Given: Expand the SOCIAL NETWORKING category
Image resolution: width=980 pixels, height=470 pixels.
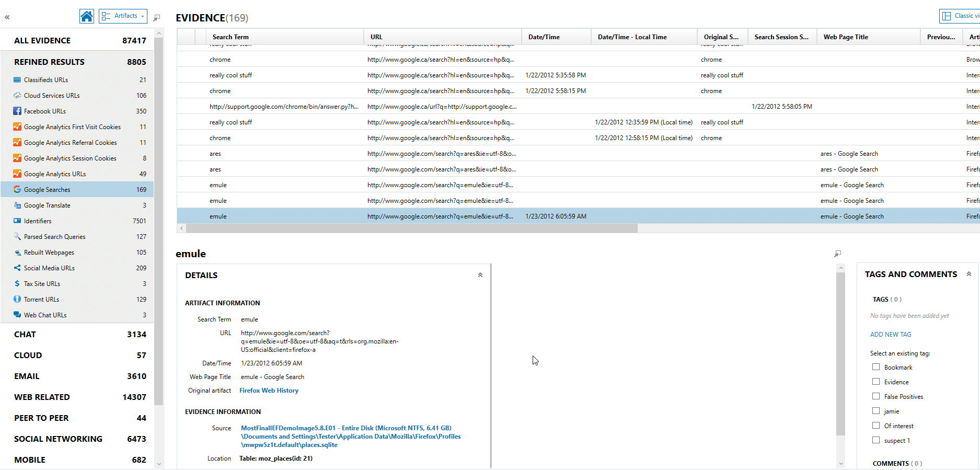Looking at the screenshot, I should [x=80, y=439].
